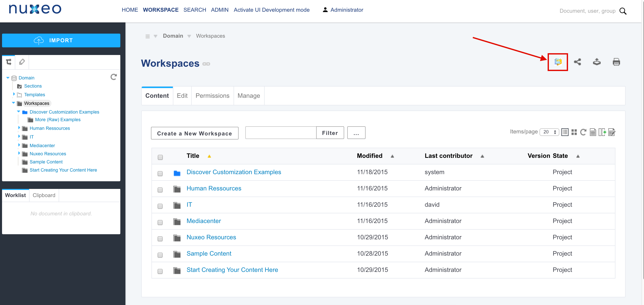Select the checkbox beside Sample Content row
The width and height of the screenshot is (644, 305).
(160, 255)
